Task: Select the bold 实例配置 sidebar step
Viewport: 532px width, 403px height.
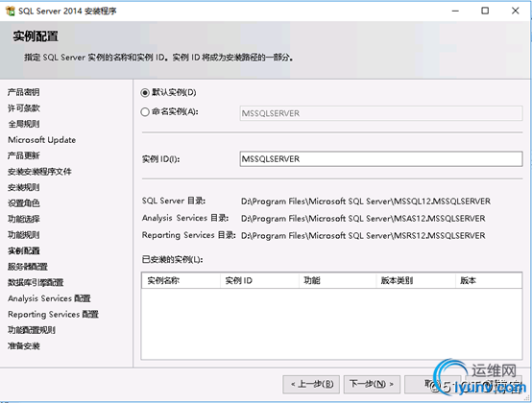Action: pos(24,250)
